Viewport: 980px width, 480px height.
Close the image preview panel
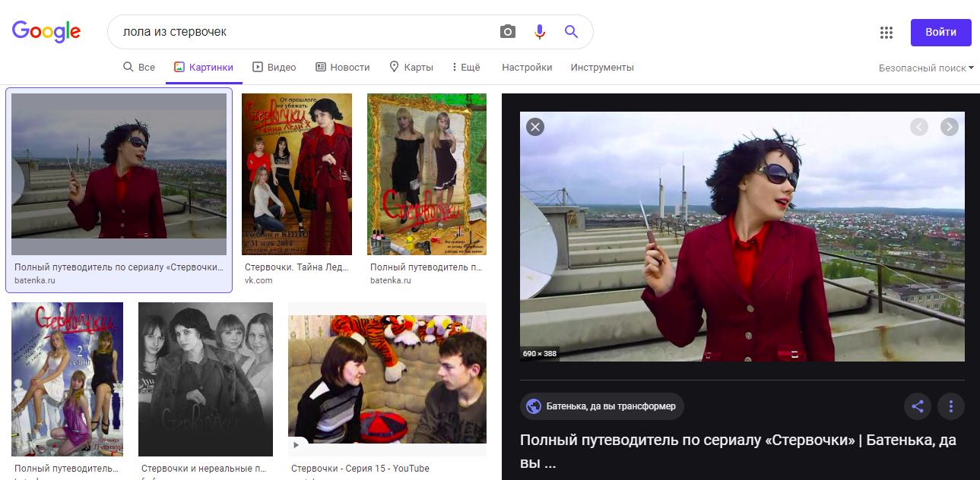535,127
